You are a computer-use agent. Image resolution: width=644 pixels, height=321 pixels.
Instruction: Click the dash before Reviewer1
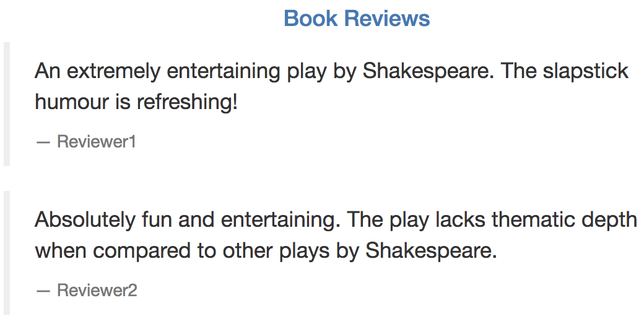tap(43, 142)
